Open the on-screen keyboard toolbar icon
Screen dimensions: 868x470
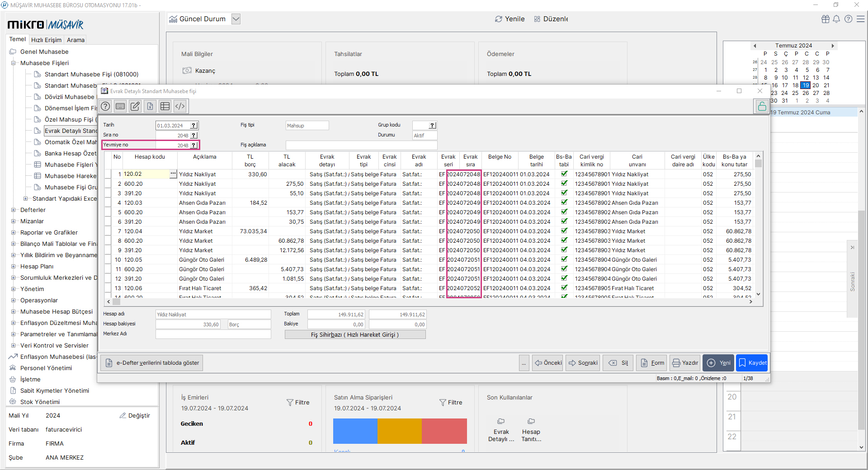[120, 106]
